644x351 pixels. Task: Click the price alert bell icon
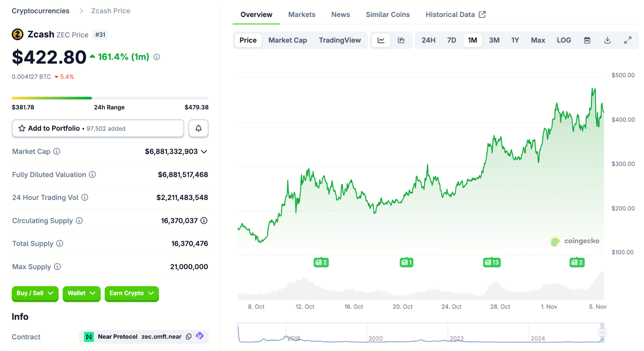point(198,129)
